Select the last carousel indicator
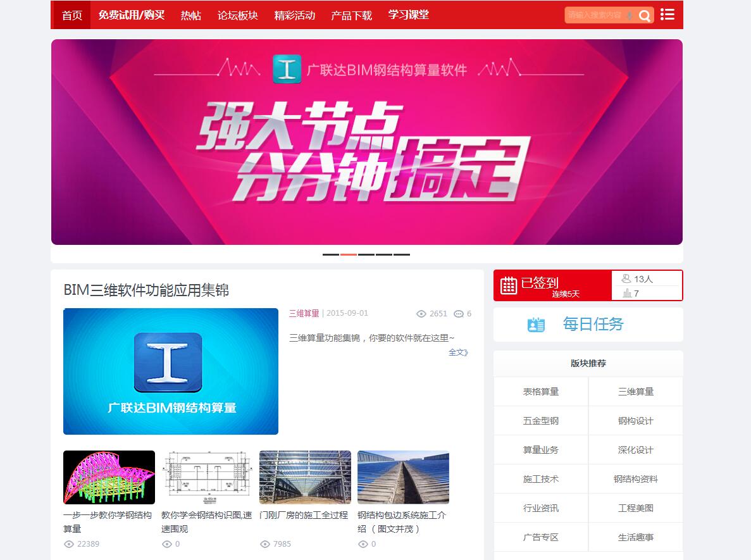Screen dimensions: 751x560 tap(402, 254)
